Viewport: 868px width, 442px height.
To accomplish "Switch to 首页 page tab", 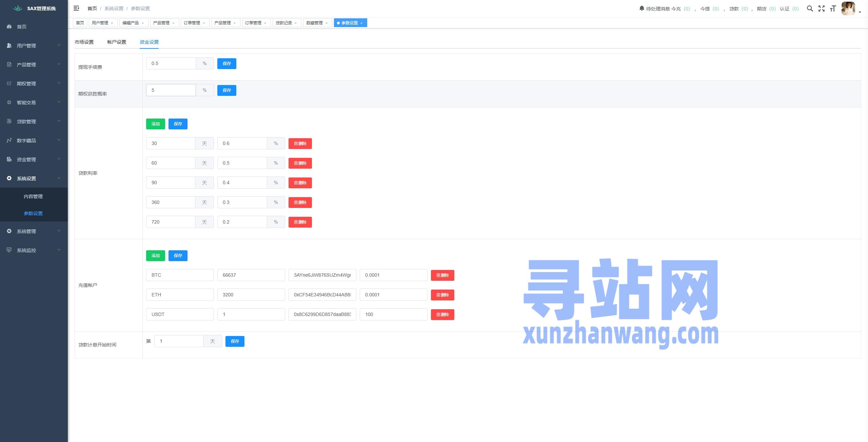I will click(x=80, y=23).
